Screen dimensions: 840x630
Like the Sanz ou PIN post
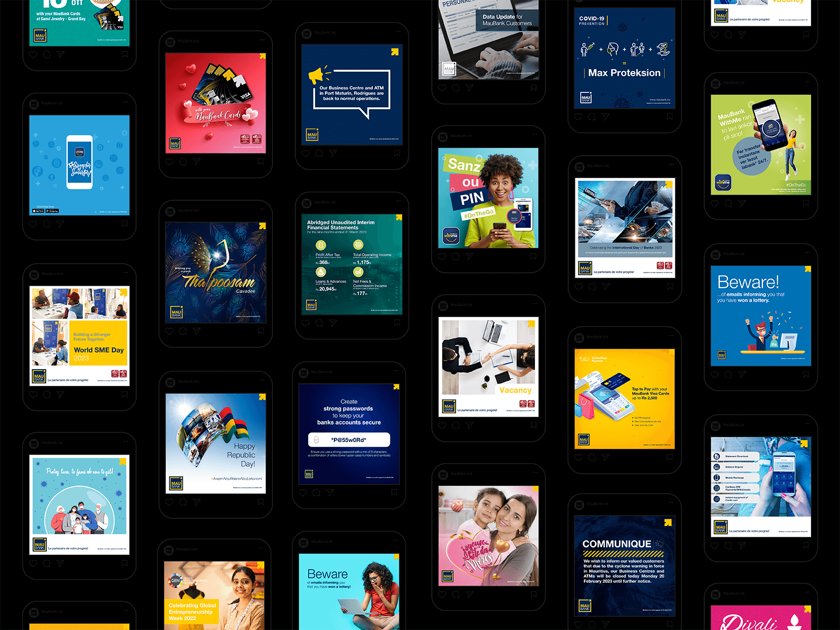click(x=442, y=257)
